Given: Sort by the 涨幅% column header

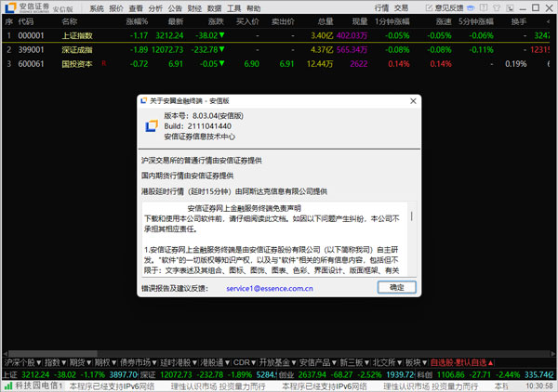Looking at the screenshot, I should tap(137, 21).
